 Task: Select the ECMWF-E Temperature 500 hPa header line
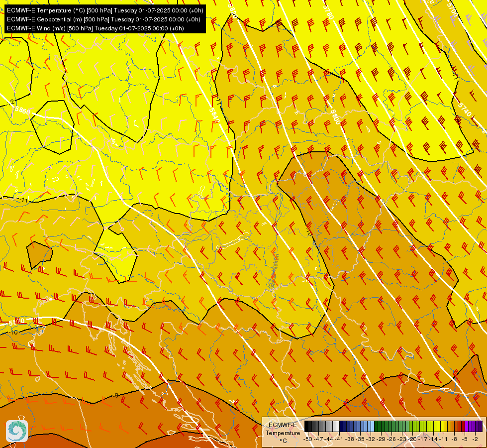(x=105, y=10)
